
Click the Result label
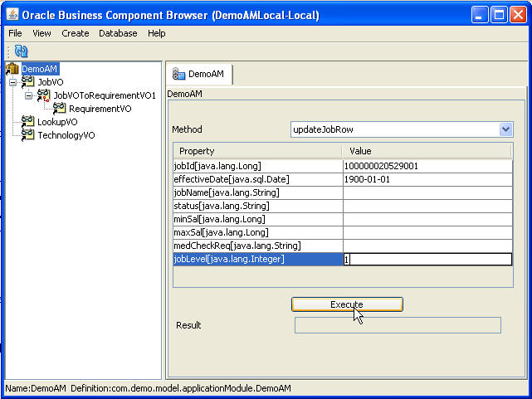[x=188, y=325]
